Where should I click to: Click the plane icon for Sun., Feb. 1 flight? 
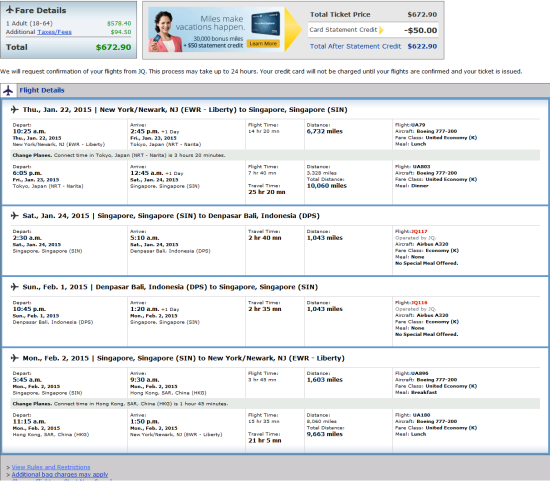(15, 287)
